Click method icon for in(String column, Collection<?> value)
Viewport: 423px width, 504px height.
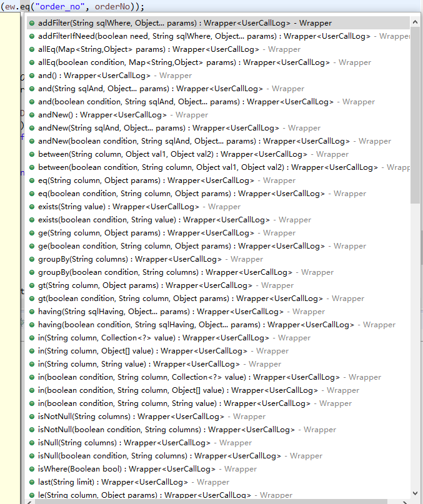[x=32, y=338]
